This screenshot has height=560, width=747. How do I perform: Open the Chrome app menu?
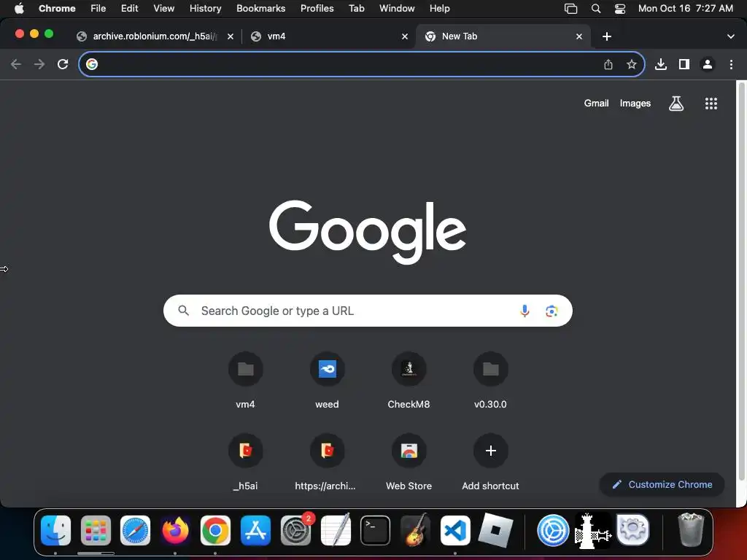[57, 8]
